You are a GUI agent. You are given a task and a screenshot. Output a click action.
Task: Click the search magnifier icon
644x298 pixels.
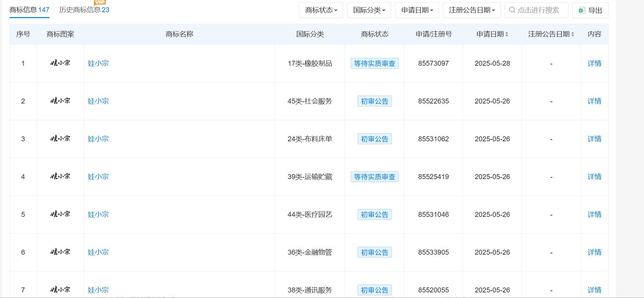[x=512, y=10]
